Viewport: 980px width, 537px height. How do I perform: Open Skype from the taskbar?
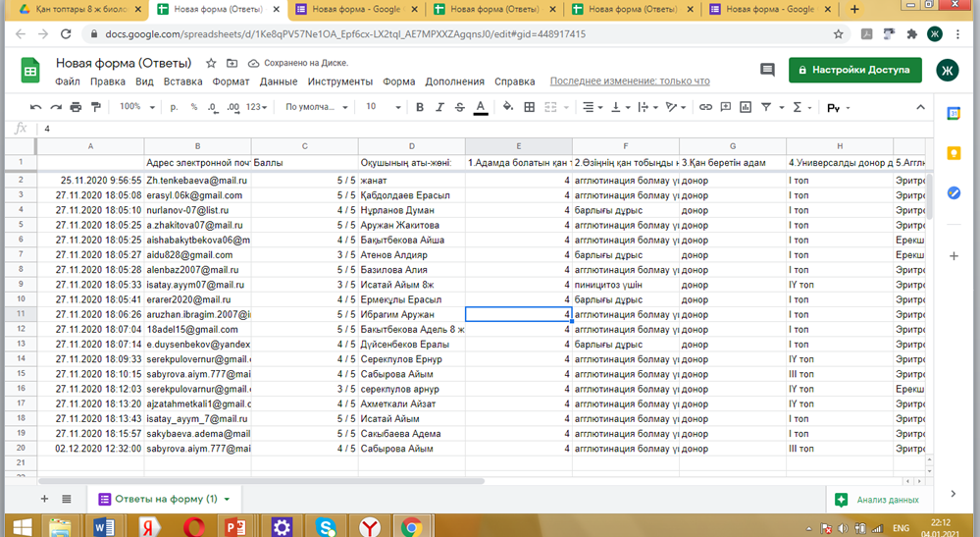(325, 526)
